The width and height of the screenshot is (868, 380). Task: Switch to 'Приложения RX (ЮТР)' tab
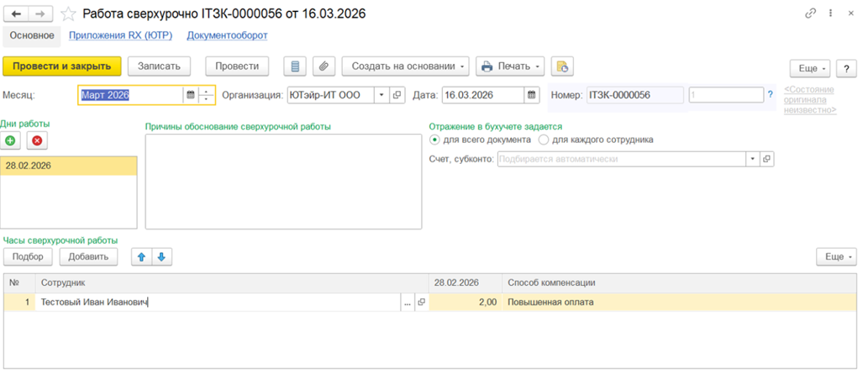pyautogui.click(x=121, y=35)
